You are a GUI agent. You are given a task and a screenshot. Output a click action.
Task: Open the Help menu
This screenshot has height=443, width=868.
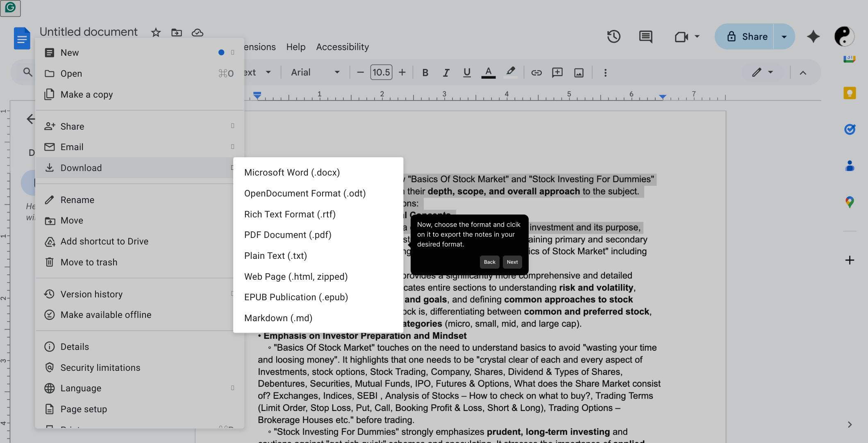pyautogui.click(x=296, y=47)
